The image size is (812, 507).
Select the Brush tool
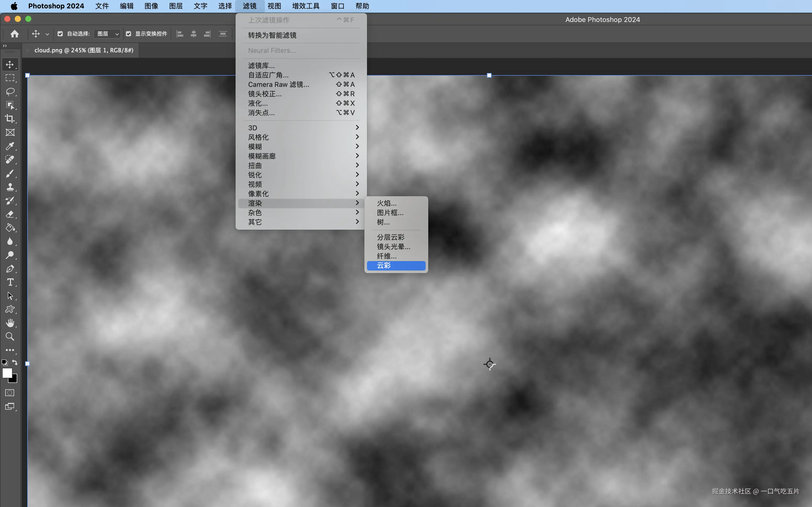(x=10, y=173)
